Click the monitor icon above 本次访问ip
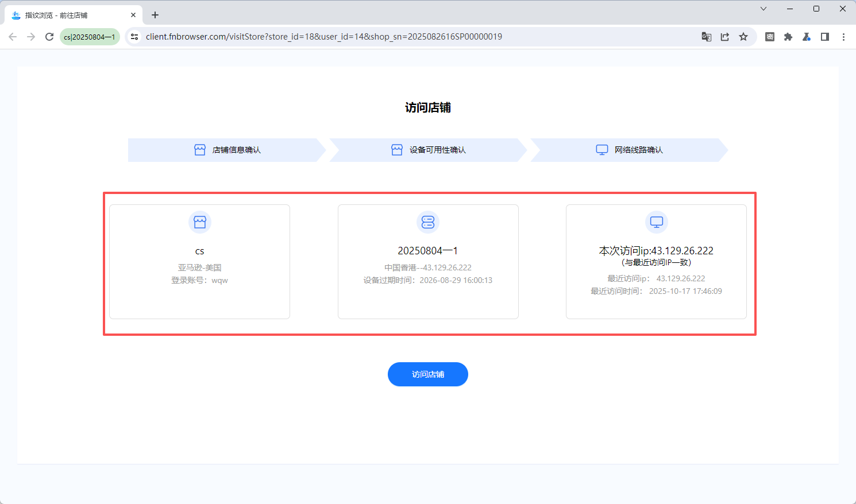Image resolution: width=856 pixels, height=504 pixels. pos(656,222)
